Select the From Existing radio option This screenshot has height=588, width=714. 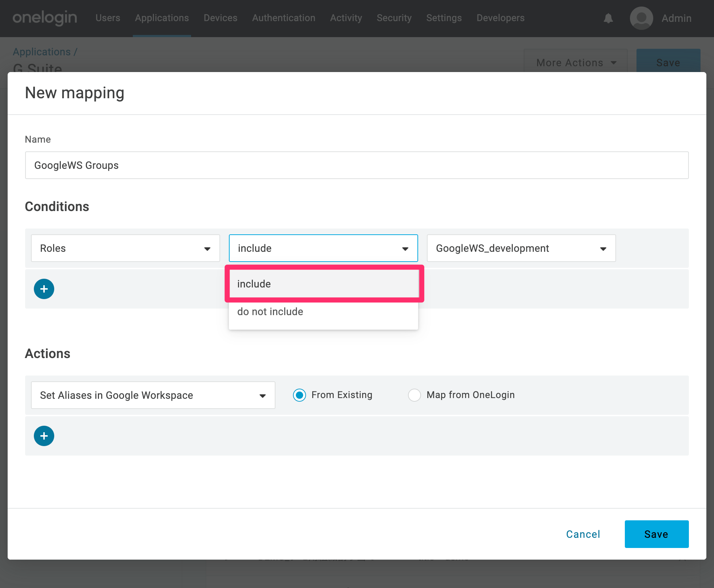pyautogui.click(x=300, y=395)
